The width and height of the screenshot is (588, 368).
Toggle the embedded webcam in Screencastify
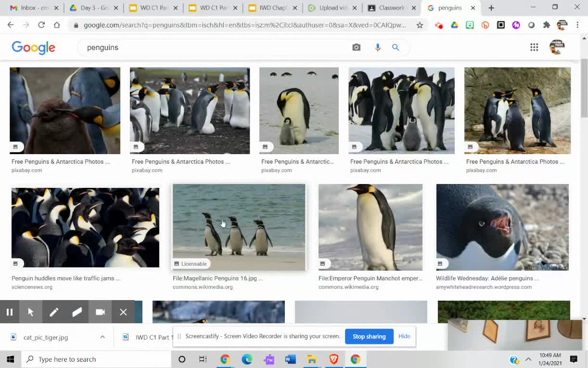100,312
